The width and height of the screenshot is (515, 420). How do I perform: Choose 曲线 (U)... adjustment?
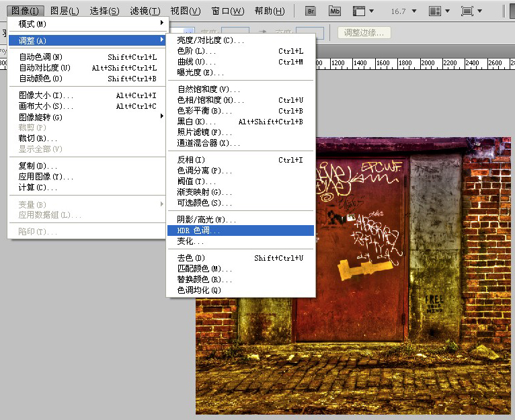pyautogui.click(x=241, y=62)
